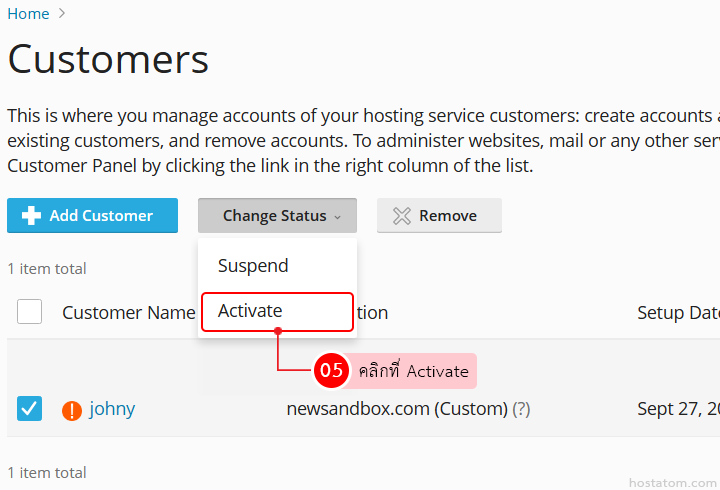
Task: Click the orange warning status icon beside johny
Action: [72, 409]
